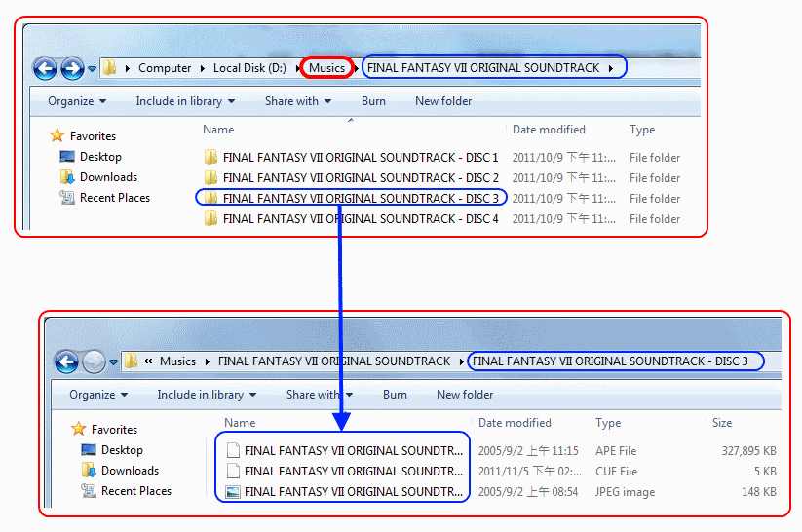Sort by Date modified column in upper window

[x=549, y=130]
